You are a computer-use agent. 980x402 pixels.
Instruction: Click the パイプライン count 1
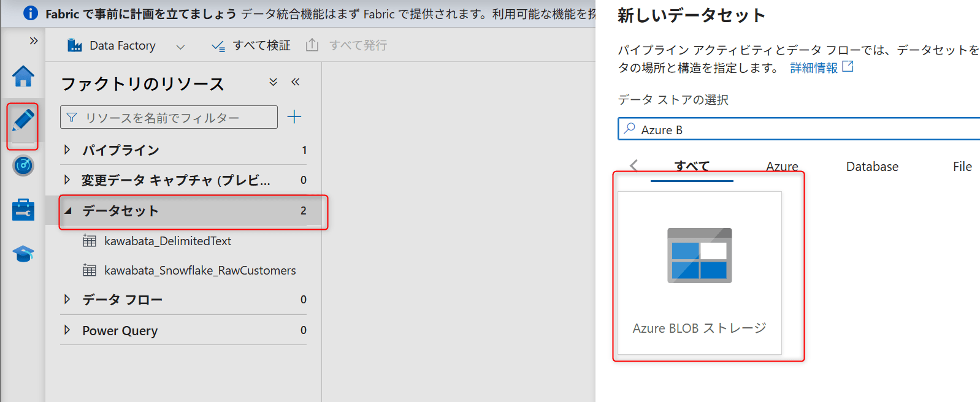tap(304, 150)
